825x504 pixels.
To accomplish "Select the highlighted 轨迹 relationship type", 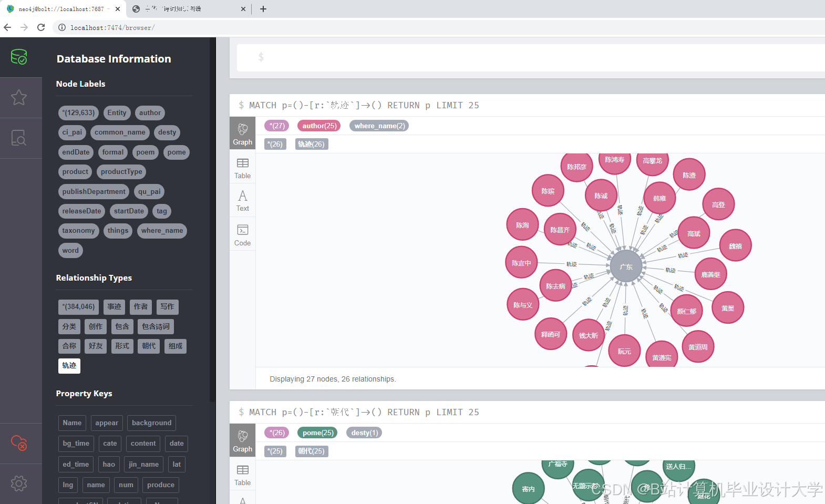I will coord(69,366).
